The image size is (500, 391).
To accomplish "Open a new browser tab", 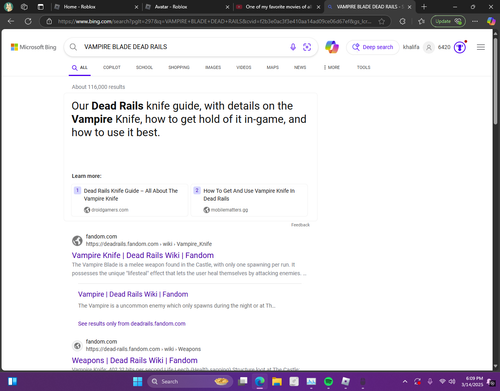I will pyautogui.click(x=424, y=7).
